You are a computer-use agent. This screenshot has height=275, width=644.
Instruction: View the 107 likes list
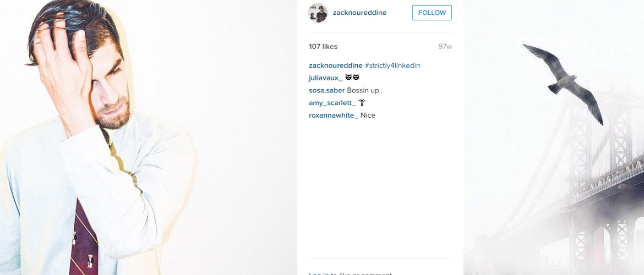coord(323,46)
